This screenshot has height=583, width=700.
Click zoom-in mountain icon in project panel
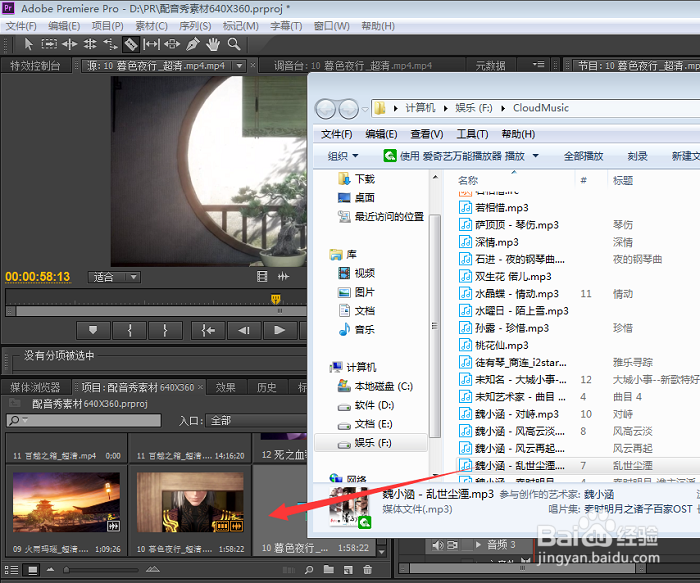152,569
